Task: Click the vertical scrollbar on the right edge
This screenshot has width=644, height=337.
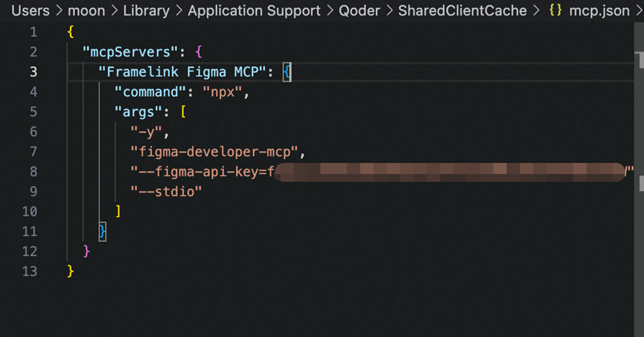Action: [639, 180]
